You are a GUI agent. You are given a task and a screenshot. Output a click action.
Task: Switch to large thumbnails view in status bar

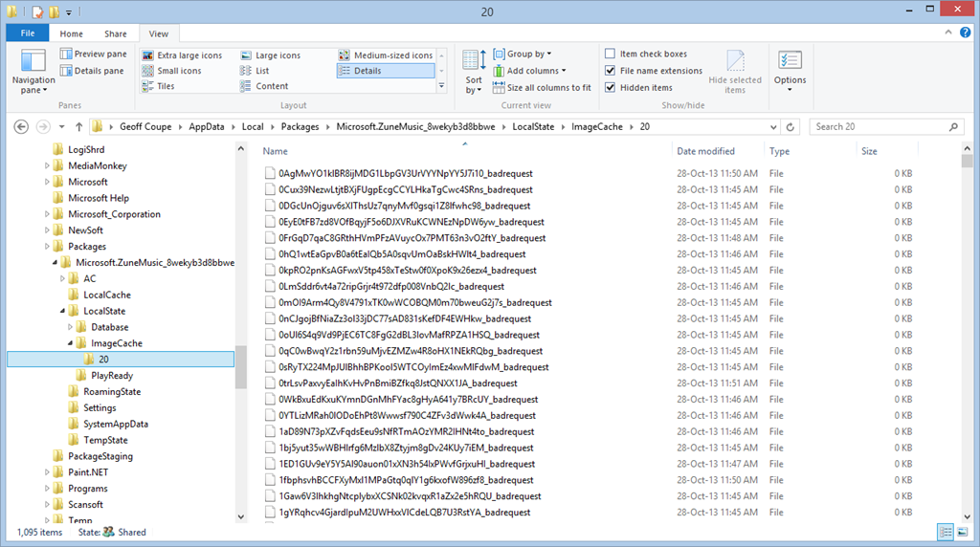click(x=963, y=533)
